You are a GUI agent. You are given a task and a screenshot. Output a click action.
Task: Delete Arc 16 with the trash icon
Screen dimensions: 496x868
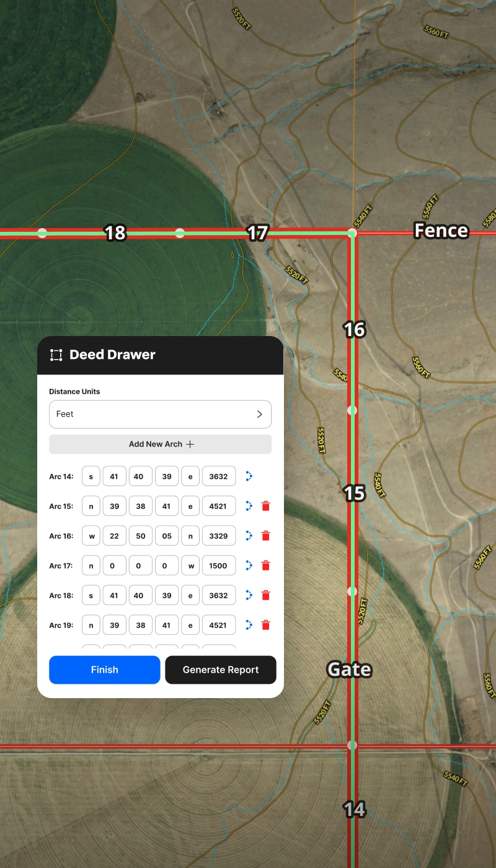266,536
